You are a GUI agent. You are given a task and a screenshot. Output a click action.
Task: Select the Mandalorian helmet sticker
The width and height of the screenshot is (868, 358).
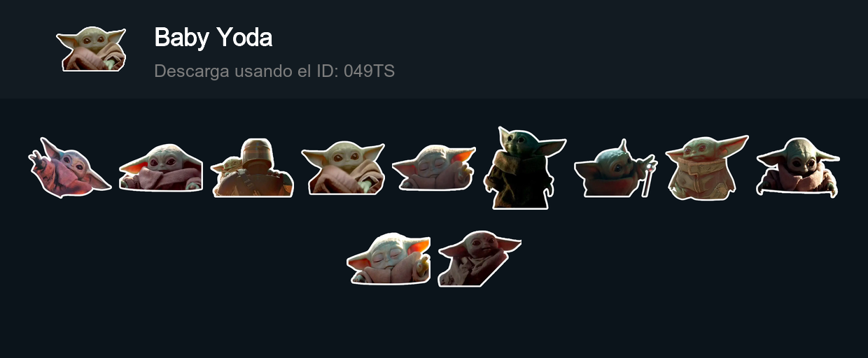(x=252, y=167)
